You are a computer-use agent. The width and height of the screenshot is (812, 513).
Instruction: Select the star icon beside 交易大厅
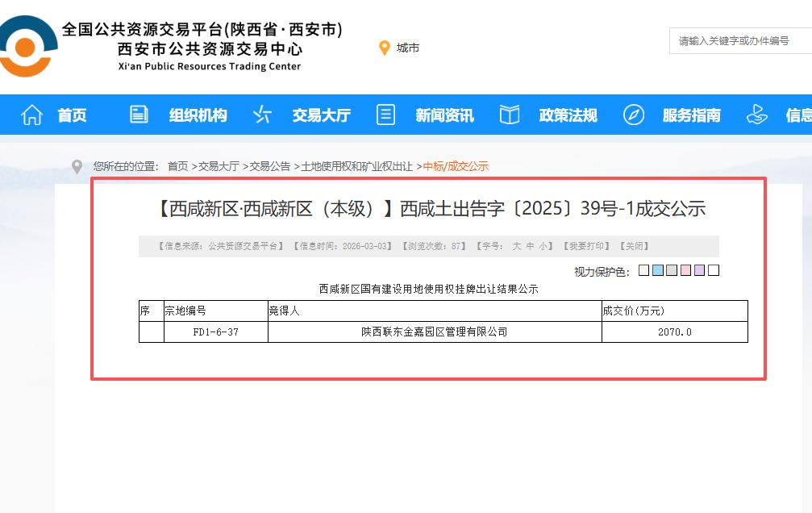click(x=261, y=115)
